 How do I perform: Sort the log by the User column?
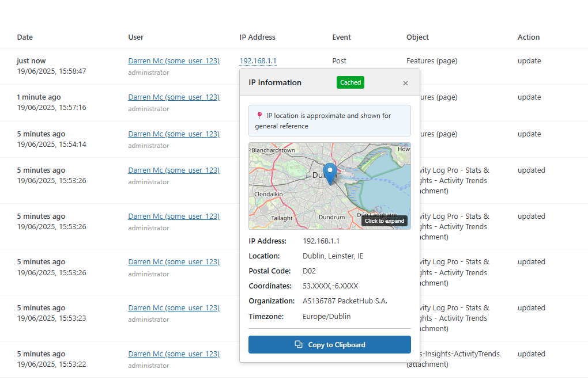tap(135, 37)
